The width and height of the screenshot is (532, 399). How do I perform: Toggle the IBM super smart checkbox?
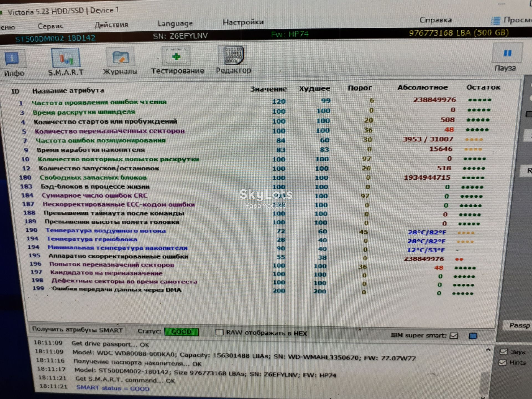click(x=454, y=336)
